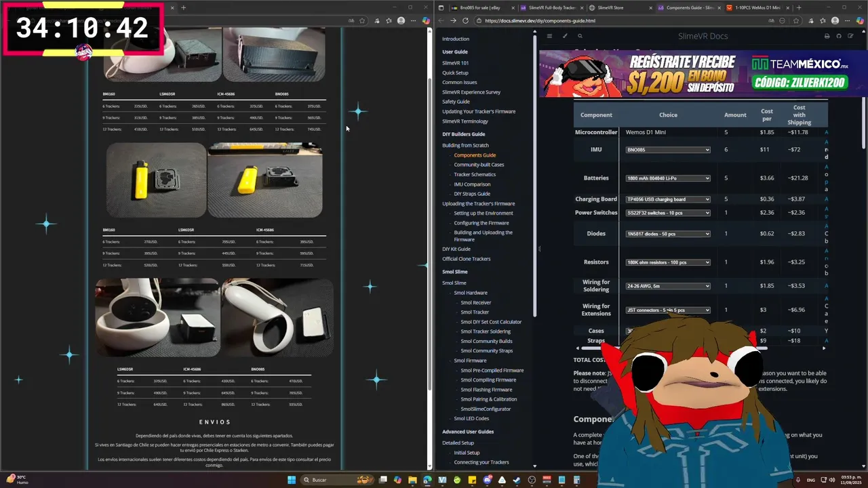The height and width of the screenshot is (488, 868).
Task: Open the SlimeVR Docs search icon
Action: tap(580, 36)
